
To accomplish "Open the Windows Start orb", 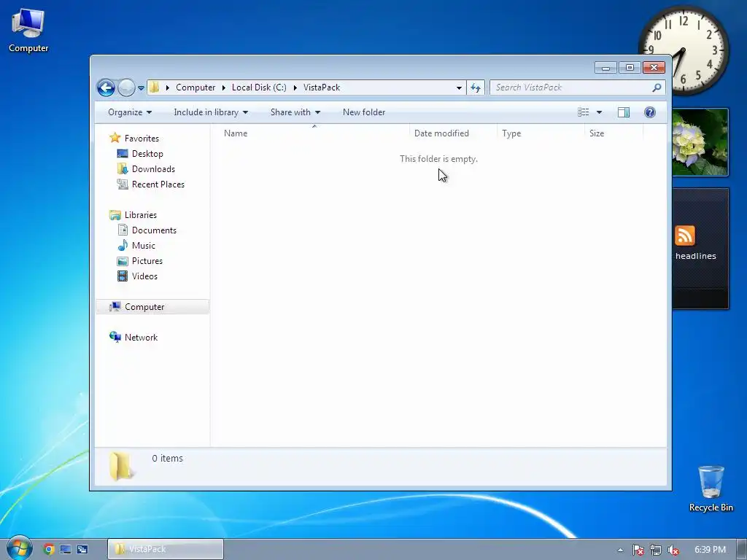I will tap(19, 548).
